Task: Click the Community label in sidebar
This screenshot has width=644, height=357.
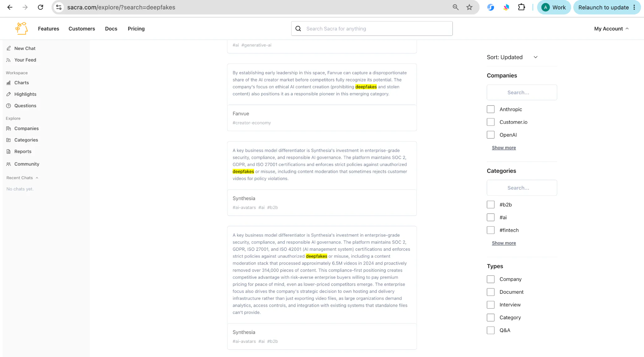Action: point(27,164)
